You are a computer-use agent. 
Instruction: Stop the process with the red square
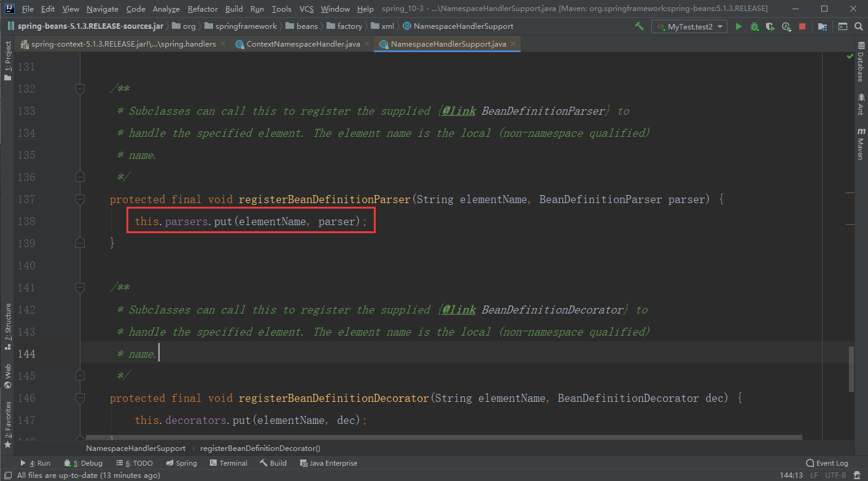click(802, 26)
